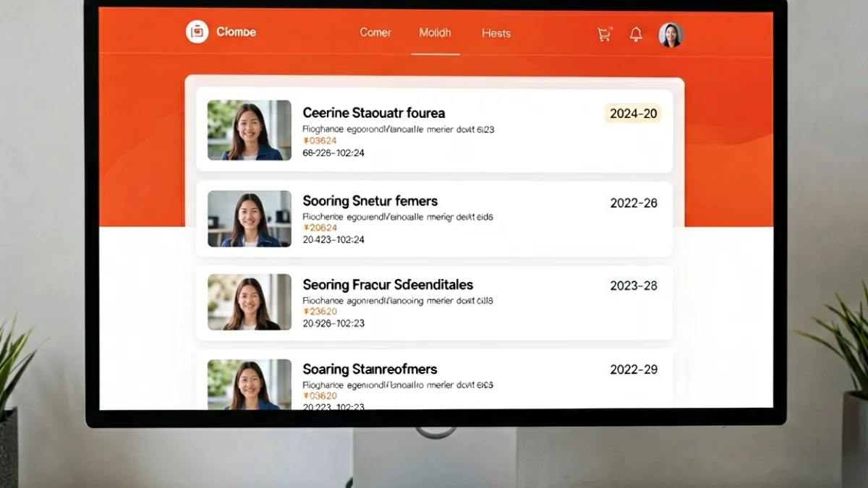This screenshot has width=868, height=488.
Task: Click the 2022-26 date label
Action: [634, 203]
